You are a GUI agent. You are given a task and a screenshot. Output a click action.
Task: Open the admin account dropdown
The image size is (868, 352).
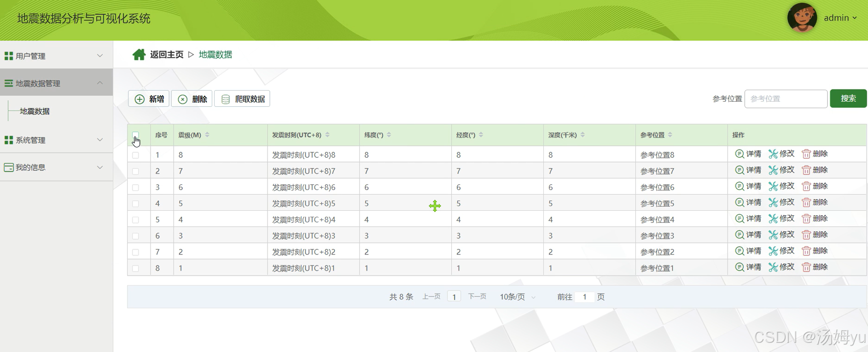click(x=840, y=18)
